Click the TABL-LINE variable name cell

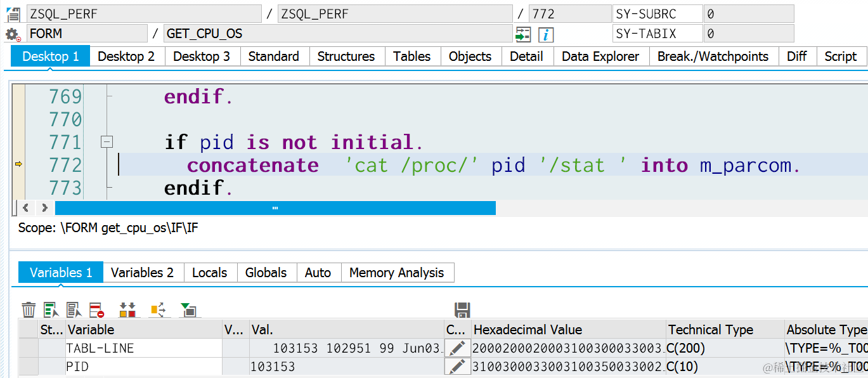143,348
